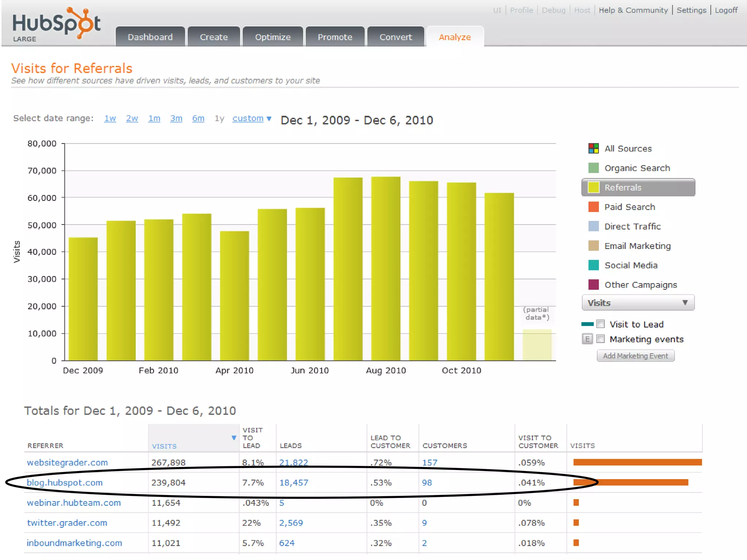The width and height of the screenshot is (747, 560).
Task: Click the Visits column sort arrow
Action: pyautogui.click(x=234, y=437)
